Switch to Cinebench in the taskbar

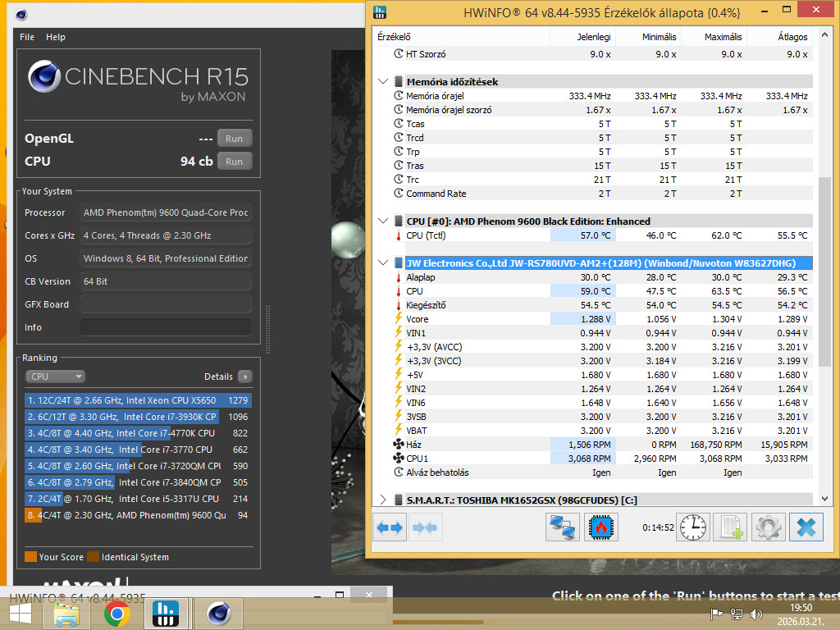(x=218, y=614)
